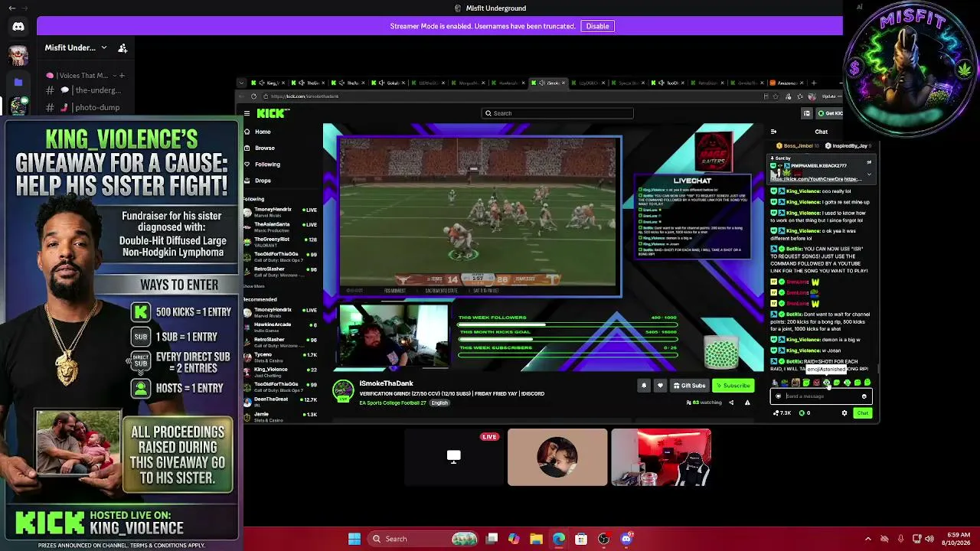Open the photo-dump Discord channel

(83, 107)
